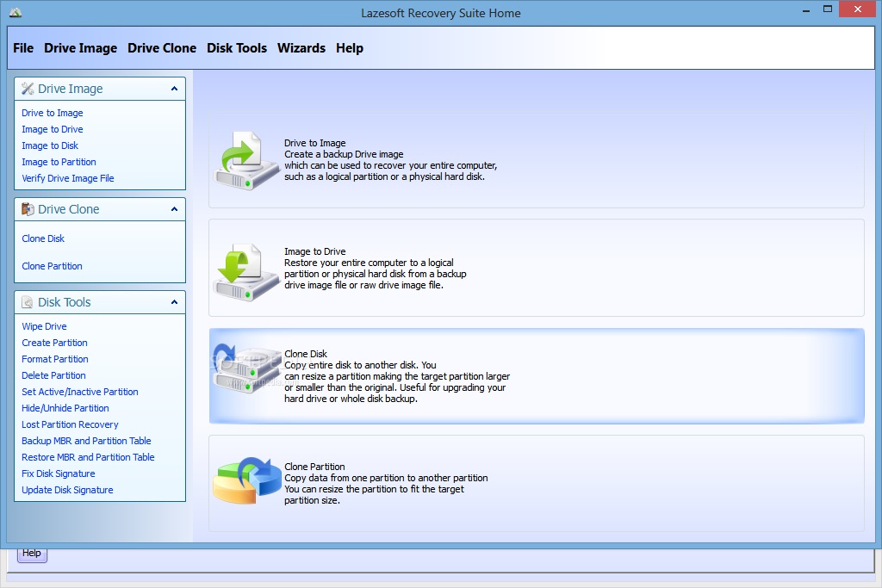Image resolution: width=882 pixels, height=588 pixels.
Task: Close the Lazesoft Recovery Suite window
Action: click(858, 9)
